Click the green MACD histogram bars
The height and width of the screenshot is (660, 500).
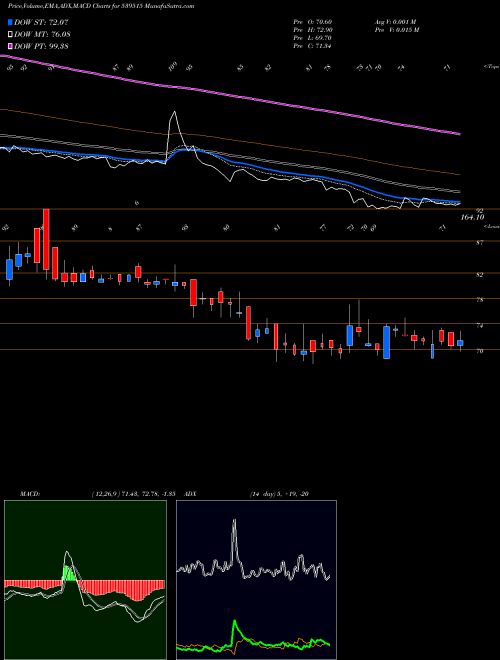(69, 573)
